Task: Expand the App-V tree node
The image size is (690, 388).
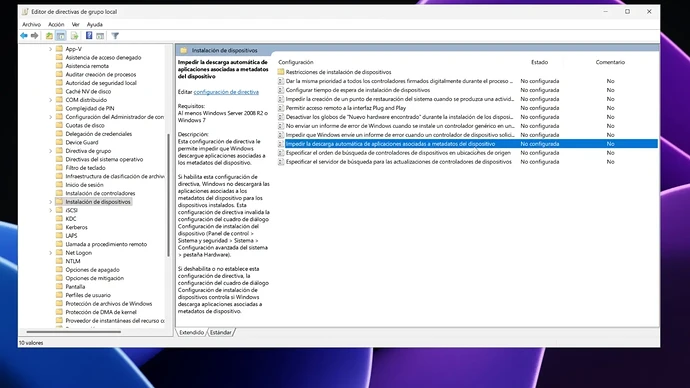Action: [x=50, y=49]
